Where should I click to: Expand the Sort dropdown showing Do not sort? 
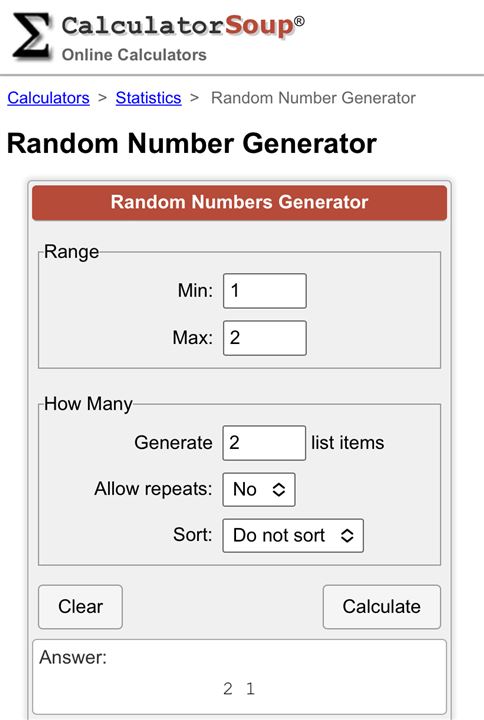pos(293,535)
